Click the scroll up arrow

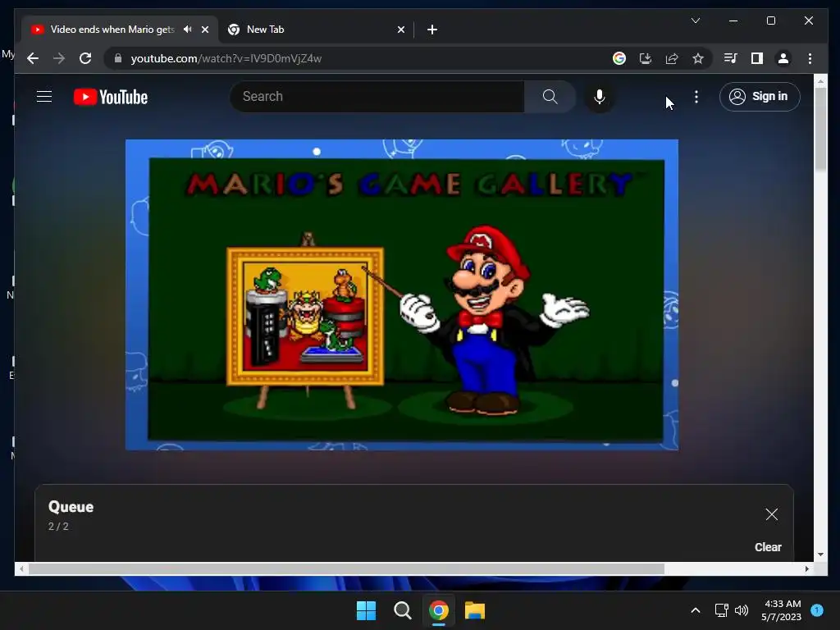click(x=820, y=81)
